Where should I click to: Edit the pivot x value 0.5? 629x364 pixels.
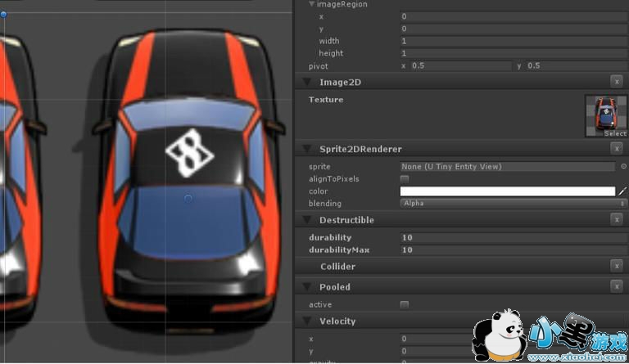[x=461, y=65]
